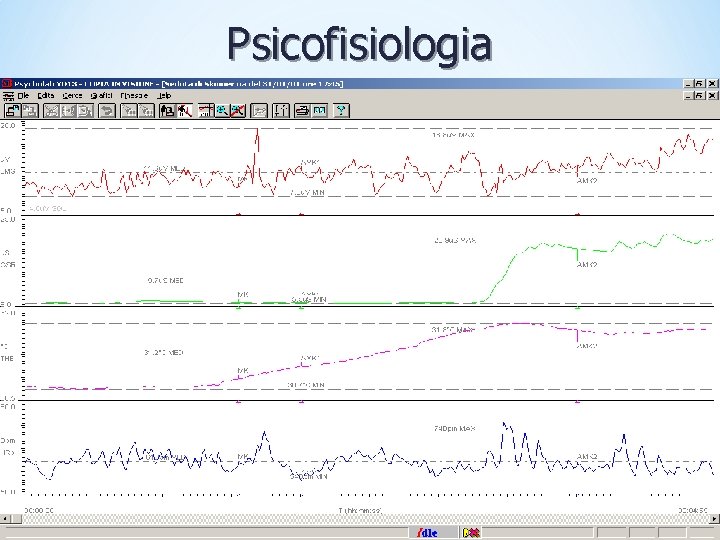Open the Edita menu

point(46,96)
